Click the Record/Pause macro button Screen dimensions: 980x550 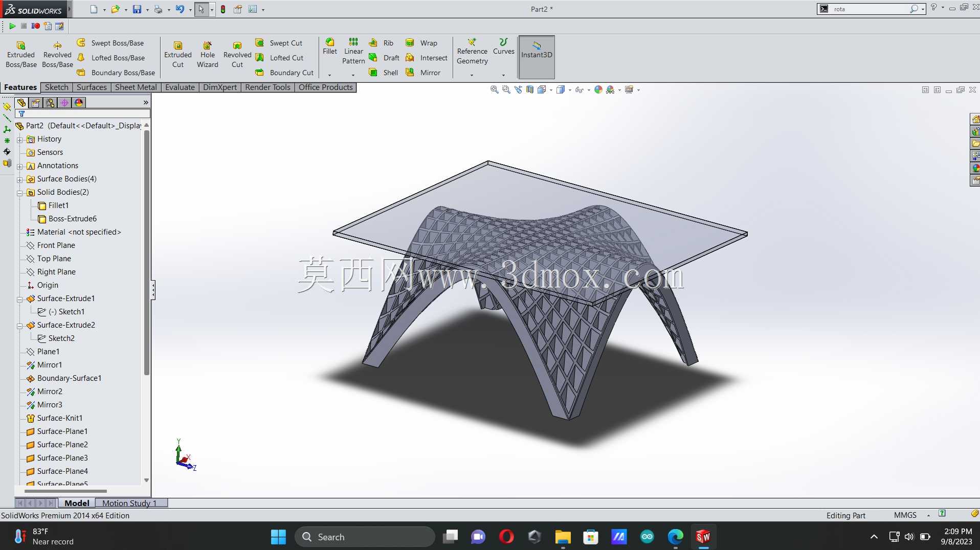coord(35,26)
